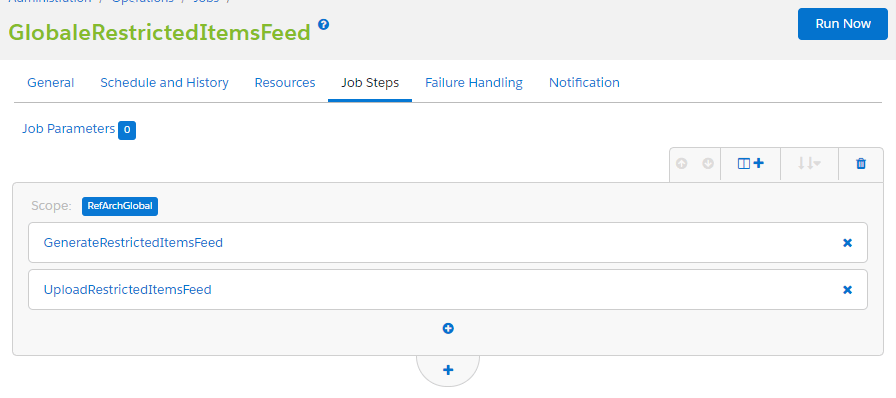The image size is (896, 398).
Task: Remove the GenerateRestrictedItemsFeed step
Action: (847, 243)
